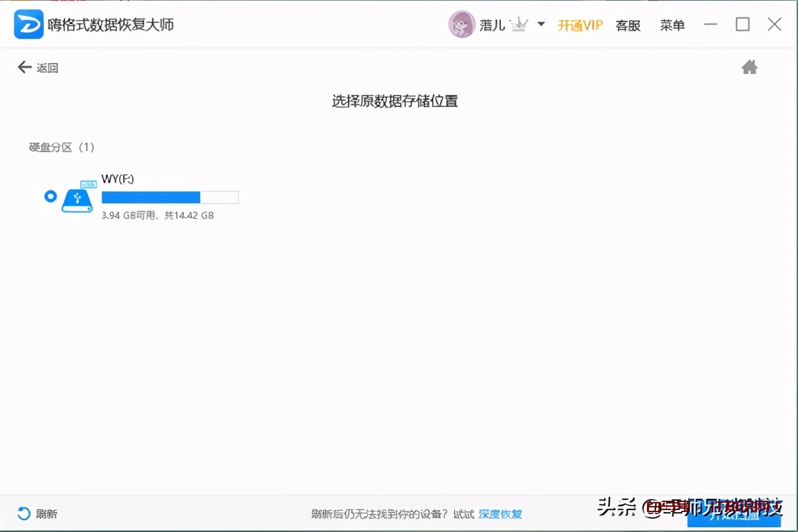This screenshot has width=798, height=532.
Task: Click the WY(F:) capacity usage bar
Action: (170, 197)
